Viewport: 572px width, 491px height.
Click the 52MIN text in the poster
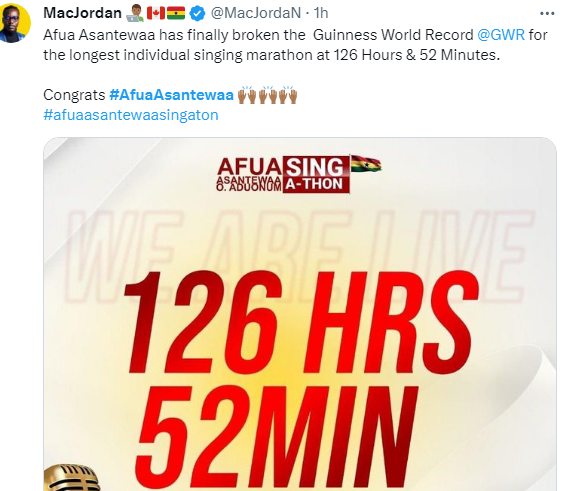[277, 436]
